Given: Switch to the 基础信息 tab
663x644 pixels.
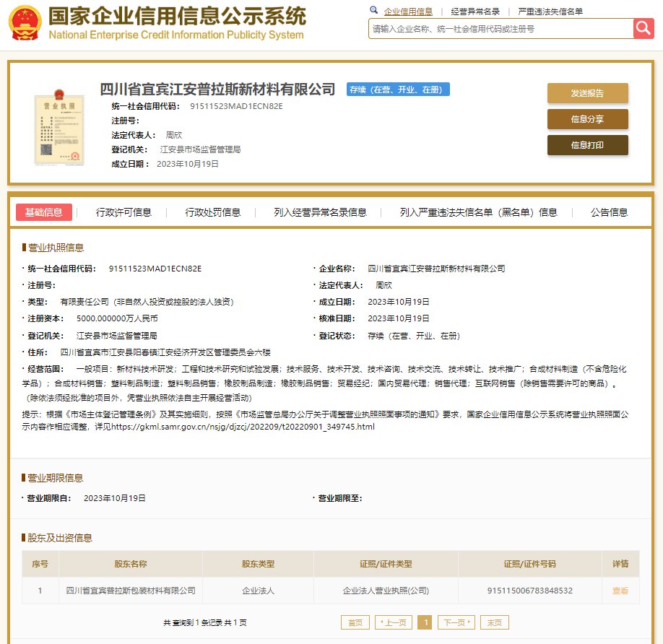Looking at the screenshot, I should pos(43,212).
